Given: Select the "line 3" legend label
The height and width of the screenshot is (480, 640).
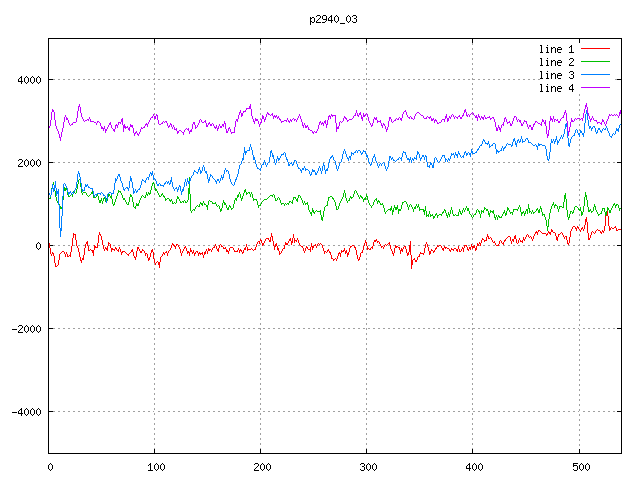Looking at the screenshot, I should [557, 75].
